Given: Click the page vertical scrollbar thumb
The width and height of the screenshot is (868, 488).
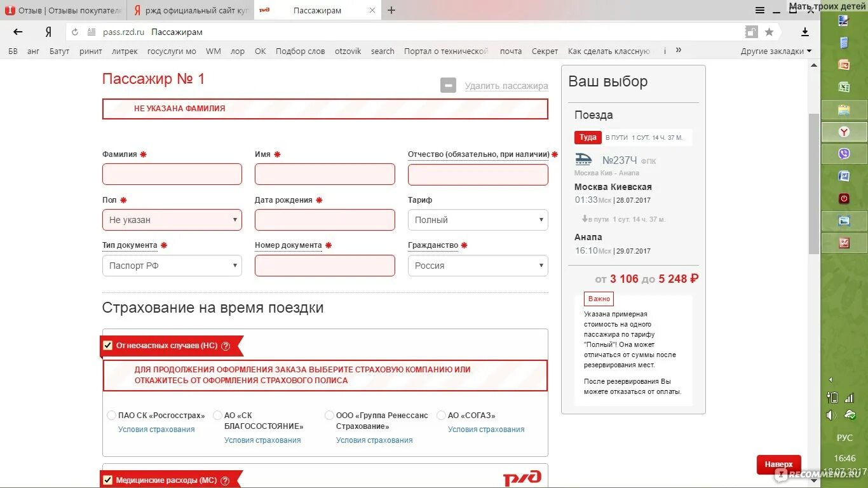Looking at the screenshot, I should click(x=814, y=184).
